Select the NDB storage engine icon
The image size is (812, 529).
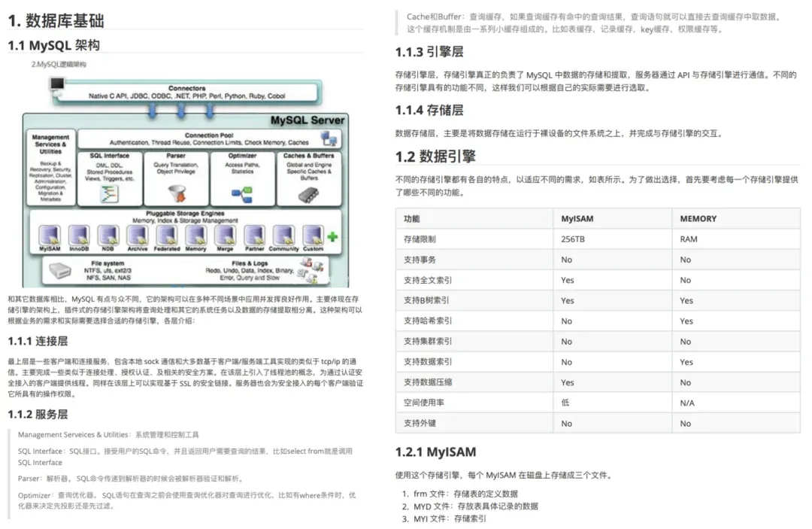pos(108,236)
